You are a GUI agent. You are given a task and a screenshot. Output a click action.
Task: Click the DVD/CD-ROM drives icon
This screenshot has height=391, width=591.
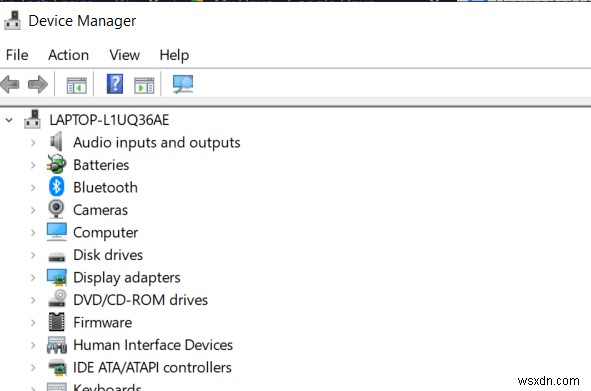click(x=57, y=298)
